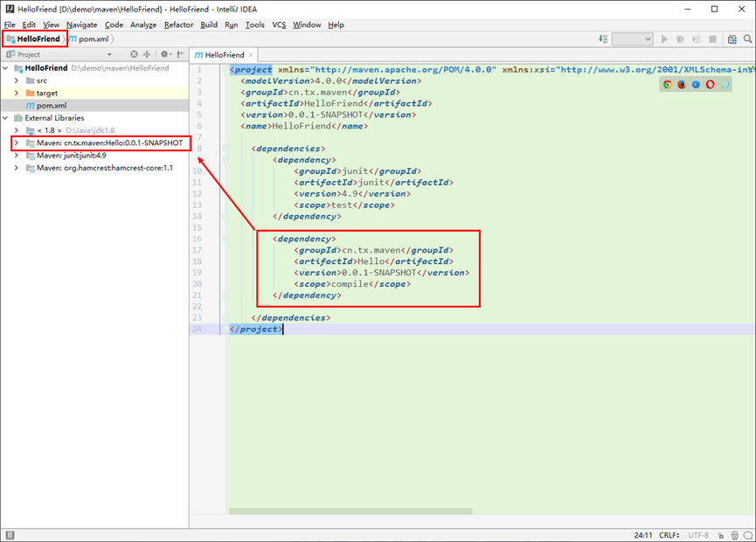Open pom.xml in Firefox browser icon
This screenshot has height=542, width=756.
[682, 85]
